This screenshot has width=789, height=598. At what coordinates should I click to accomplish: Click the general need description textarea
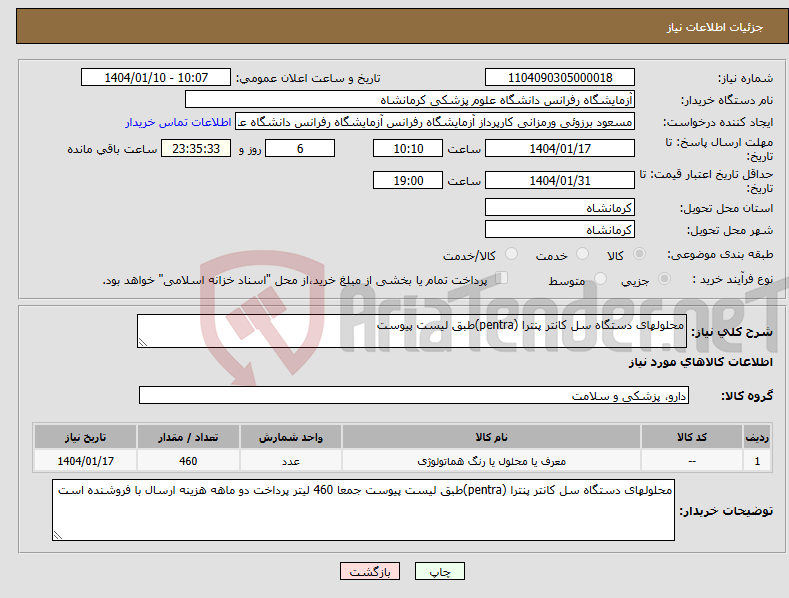point(412,331)
